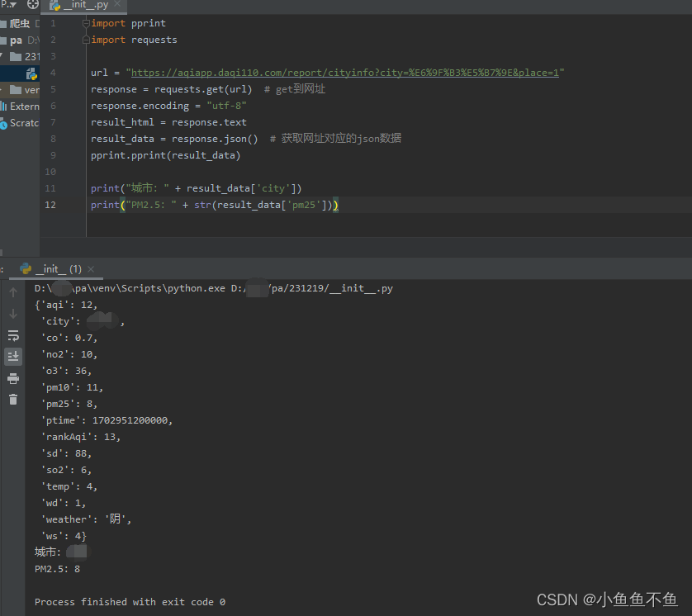Fold the import block on line 1

pyautogui.click(x=86, y=23)
